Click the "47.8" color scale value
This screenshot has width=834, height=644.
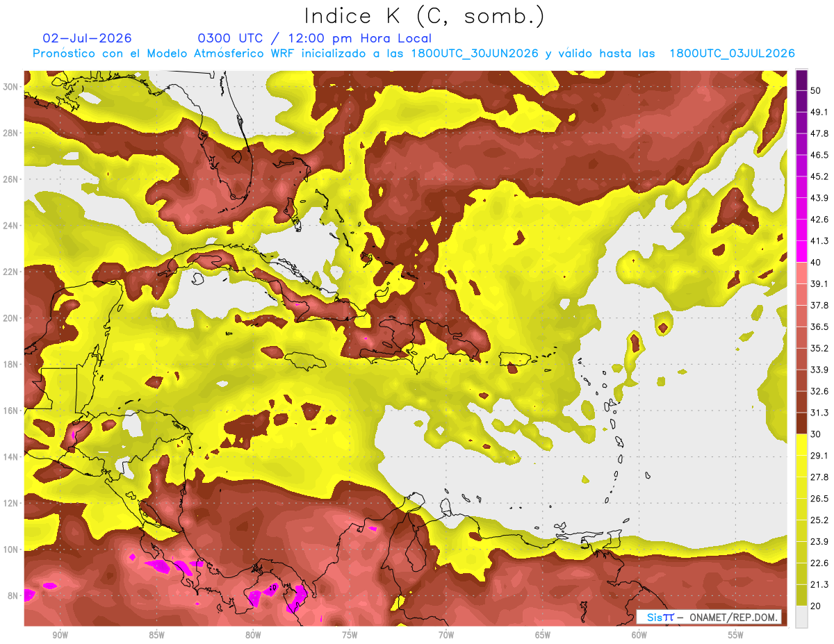[x=819, y=133]
